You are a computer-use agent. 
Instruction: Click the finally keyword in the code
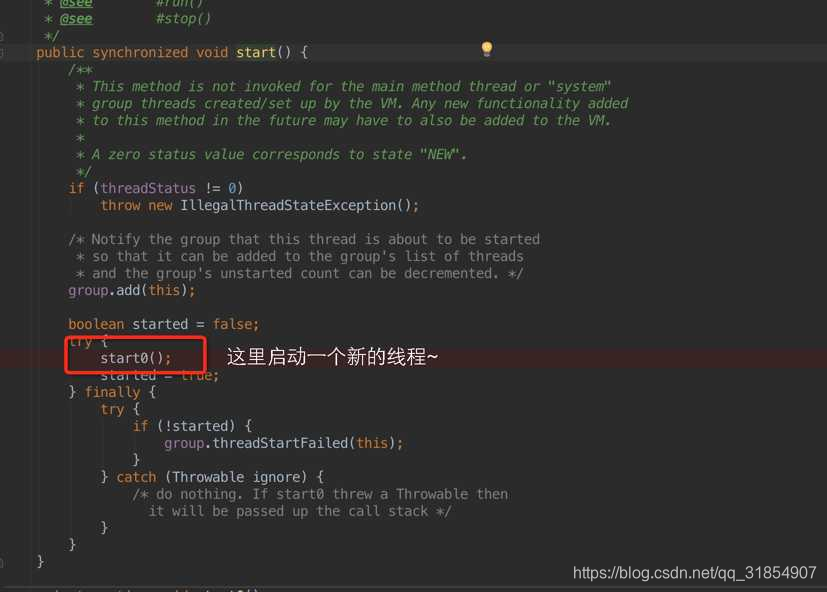point(112,392)
